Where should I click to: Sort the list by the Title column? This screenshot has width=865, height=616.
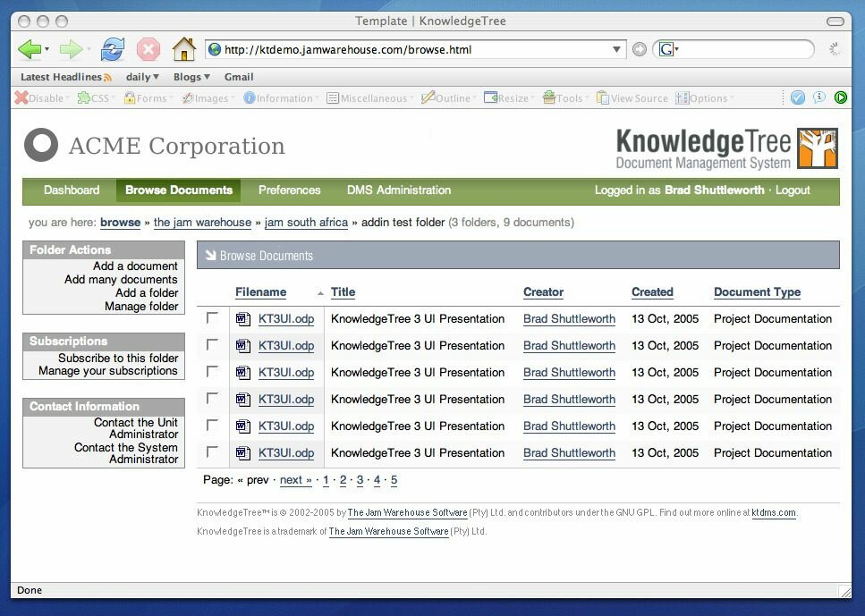pyautogui.click(x=343, y=292)
